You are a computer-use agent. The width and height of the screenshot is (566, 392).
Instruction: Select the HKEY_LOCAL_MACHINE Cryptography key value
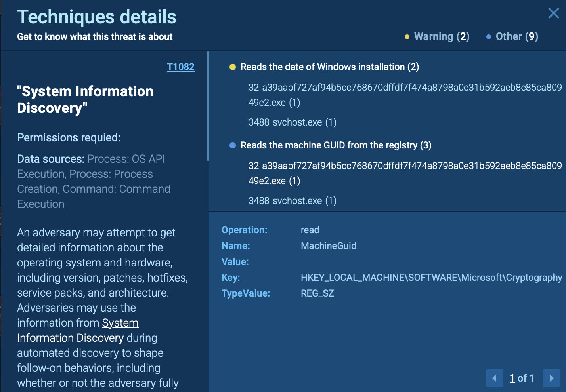tap(431, 278)
